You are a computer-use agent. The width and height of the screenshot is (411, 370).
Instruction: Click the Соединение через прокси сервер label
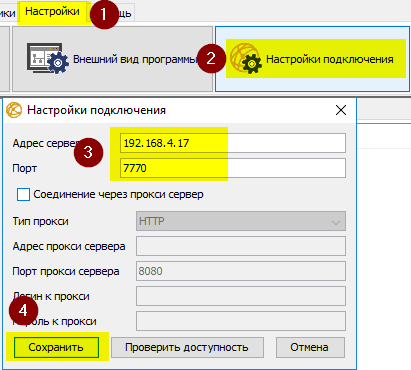tap(118, 194)
